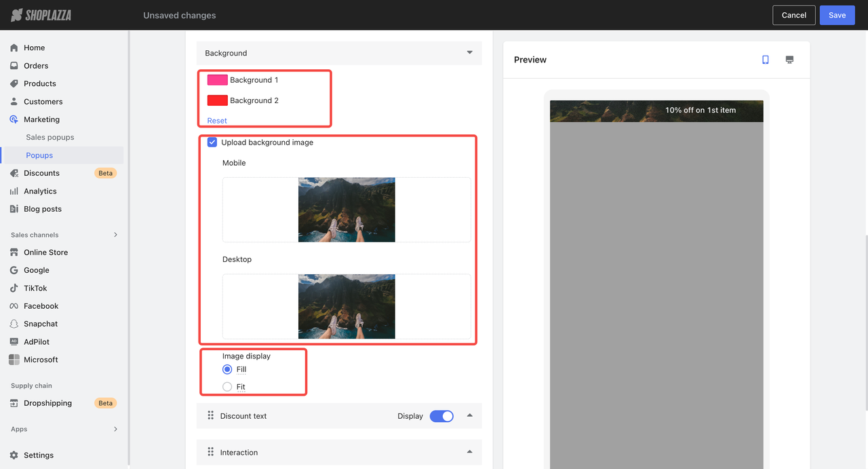Screen dimensions: 868x469
Task: Switch preview to mobile device icon
Action: (x=766, y=60)
